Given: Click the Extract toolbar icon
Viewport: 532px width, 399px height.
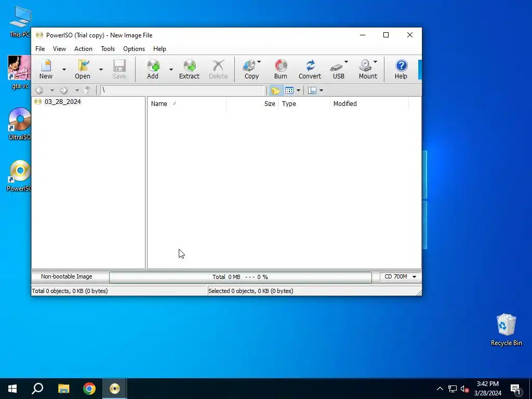Looking at the screenshot, I should click(x=189, y=69).
